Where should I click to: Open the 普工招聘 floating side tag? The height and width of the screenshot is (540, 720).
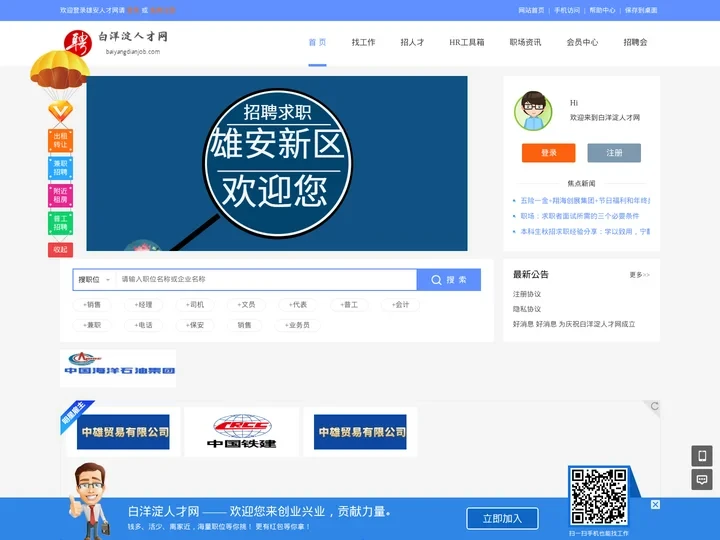[60, 223]
